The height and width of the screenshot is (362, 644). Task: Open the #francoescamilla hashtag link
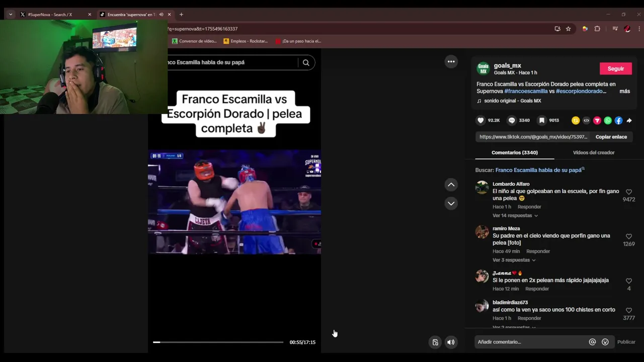pyautogui.click(x=526, y=92)
